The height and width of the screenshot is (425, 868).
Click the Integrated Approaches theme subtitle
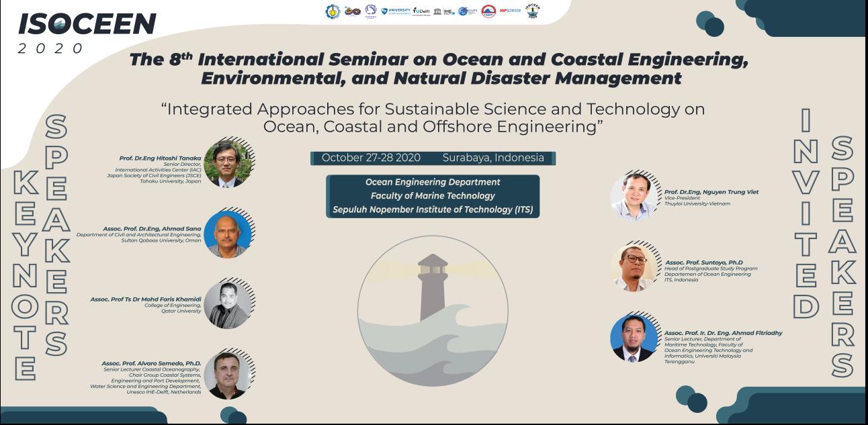433,117
